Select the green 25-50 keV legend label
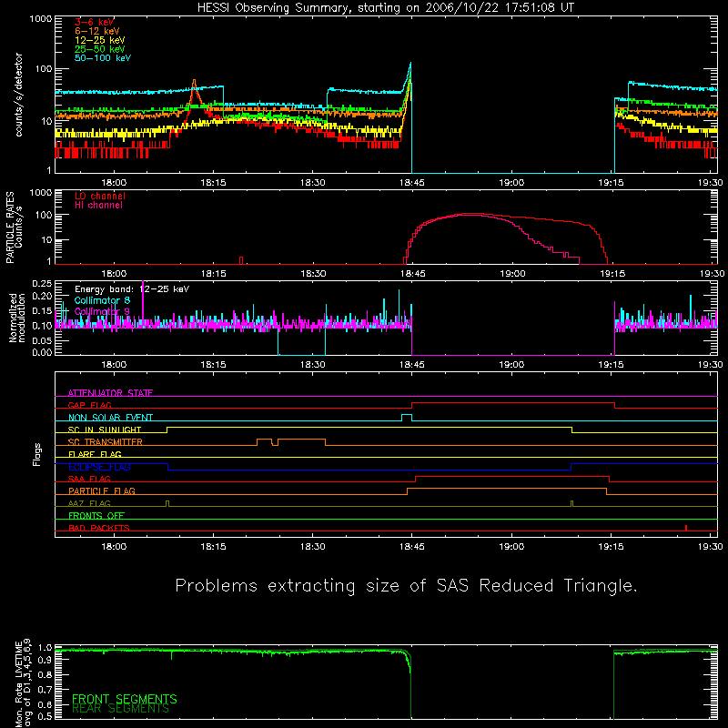The height and width of the screenshot is (728, 728). pyautogui.click(x=100, y=49)
